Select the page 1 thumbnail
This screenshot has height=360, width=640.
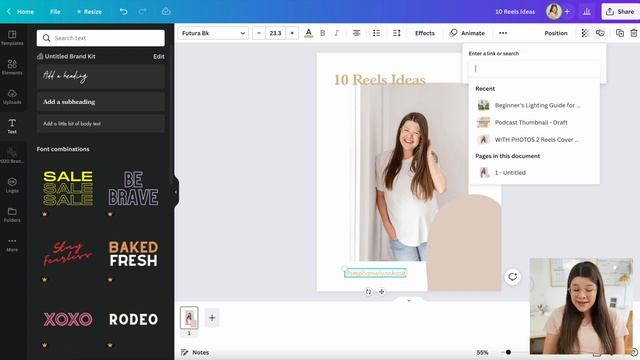tap(189, 318)
